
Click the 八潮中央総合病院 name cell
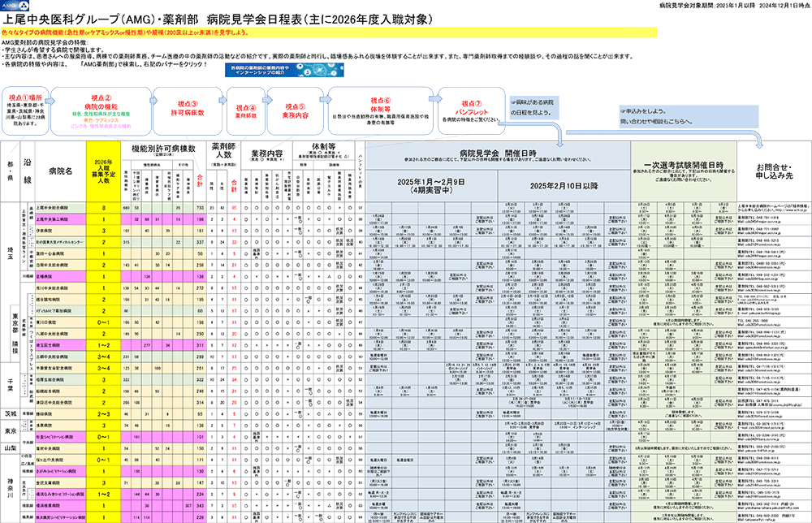pyautogui.click(x=61, y=334)
